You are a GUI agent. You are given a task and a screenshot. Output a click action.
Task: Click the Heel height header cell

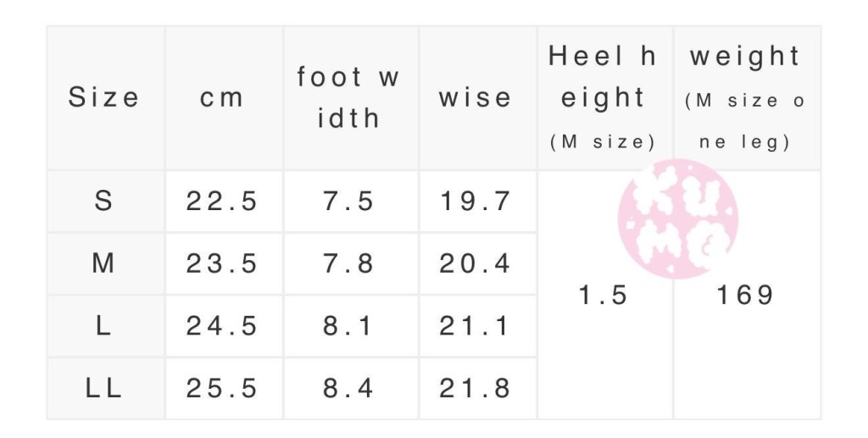(x=603, y=97)
